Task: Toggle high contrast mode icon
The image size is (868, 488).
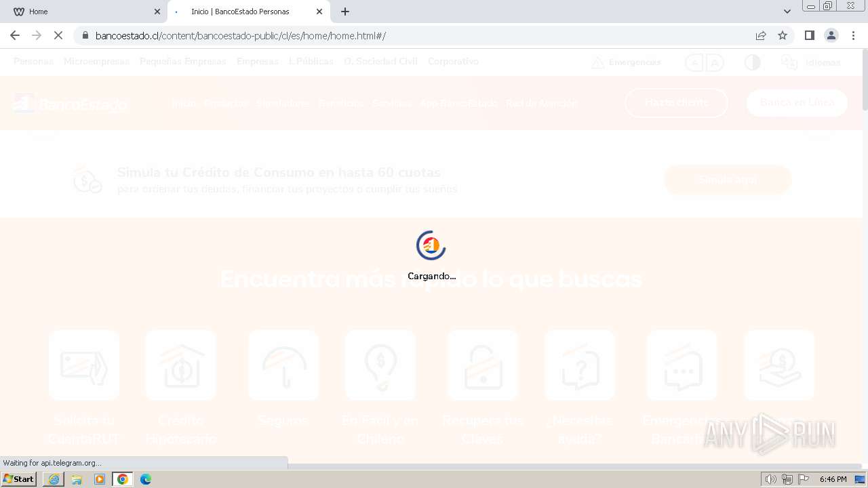Action: 752,62
